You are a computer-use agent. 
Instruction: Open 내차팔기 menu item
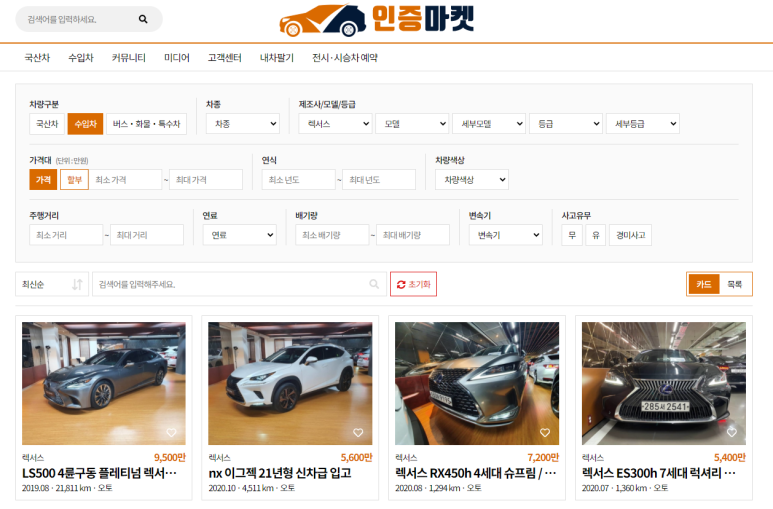click(277, 58)
